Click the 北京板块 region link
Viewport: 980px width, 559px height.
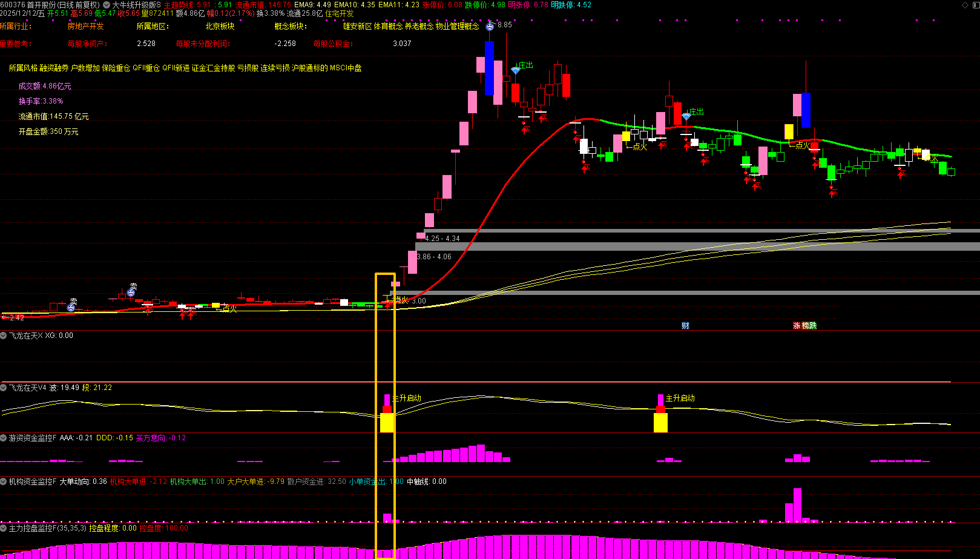tap(220, 27)
